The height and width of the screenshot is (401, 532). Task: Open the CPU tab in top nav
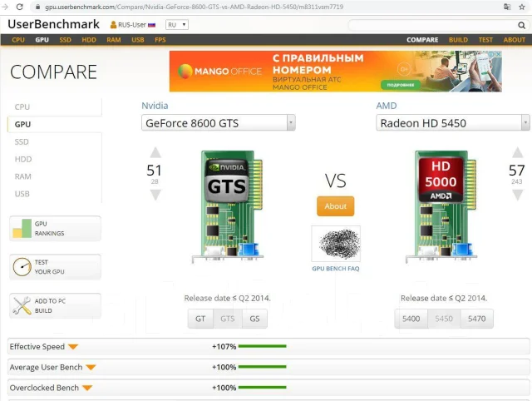18,40
